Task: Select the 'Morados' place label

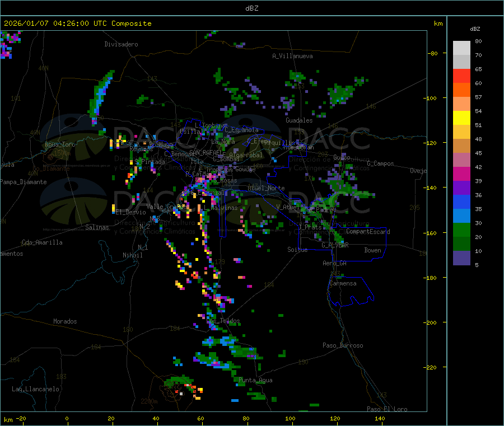Action: [65, 321]
